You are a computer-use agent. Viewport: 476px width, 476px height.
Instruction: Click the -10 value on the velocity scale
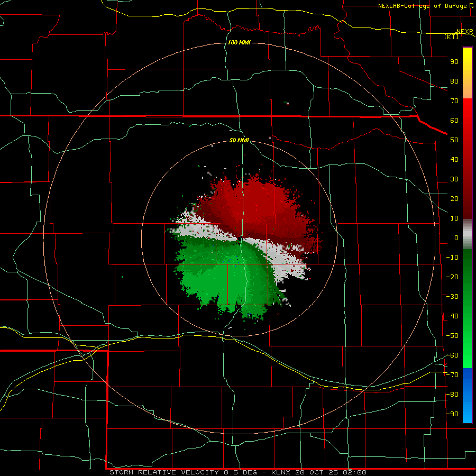click(452, 258)
